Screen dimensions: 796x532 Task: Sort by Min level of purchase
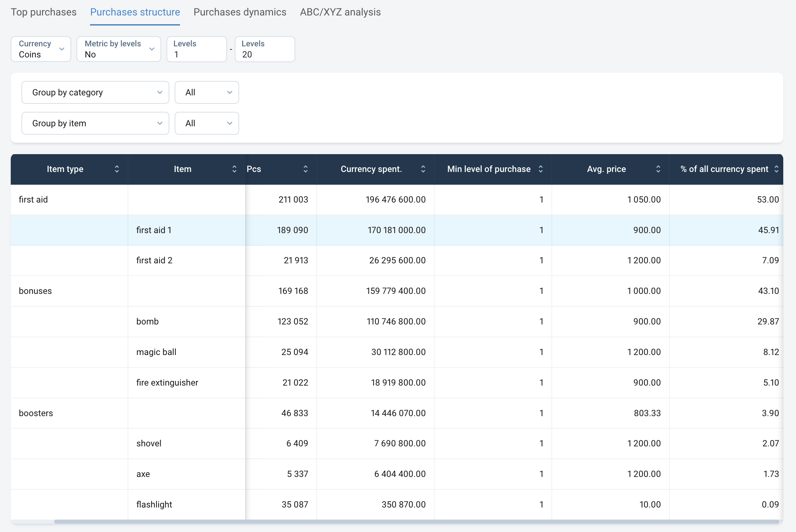[540, 169]
